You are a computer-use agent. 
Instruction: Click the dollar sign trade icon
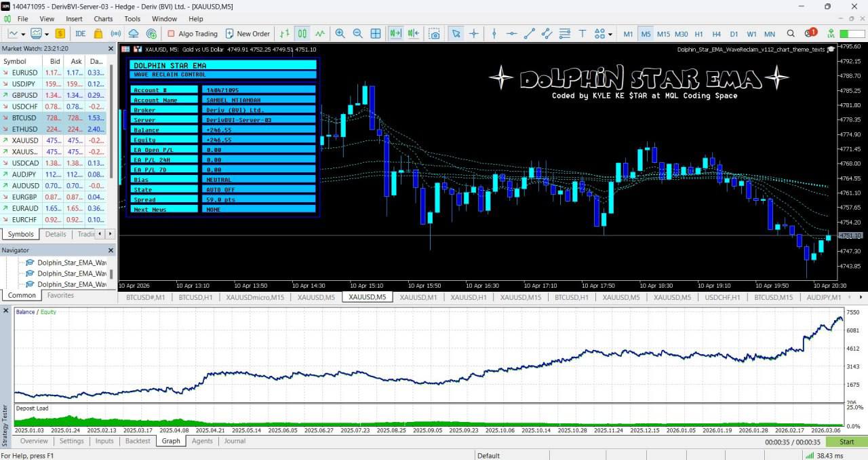[60, 33]
